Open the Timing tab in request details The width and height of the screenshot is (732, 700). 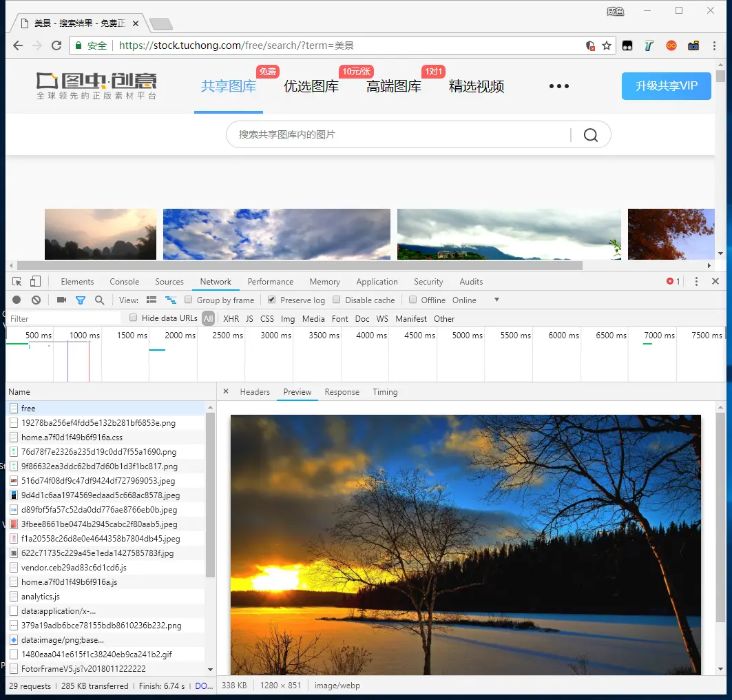click(x=385, y=392)
